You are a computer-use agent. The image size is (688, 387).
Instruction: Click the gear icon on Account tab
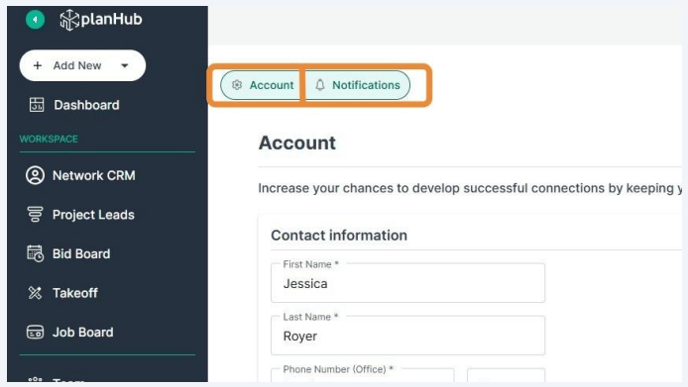[x=237, y=85]
